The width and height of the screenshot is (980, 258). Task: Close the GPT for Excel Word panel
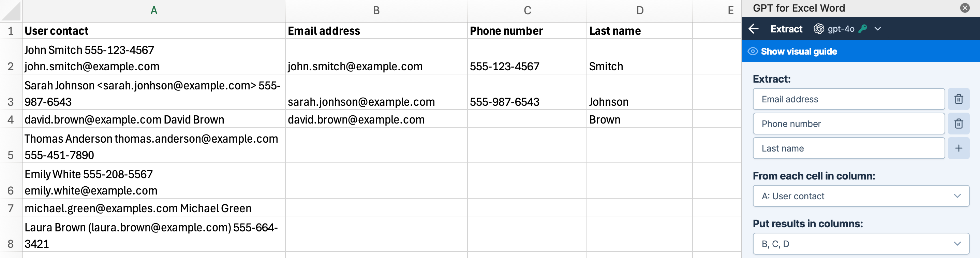(x=965, y=8)
